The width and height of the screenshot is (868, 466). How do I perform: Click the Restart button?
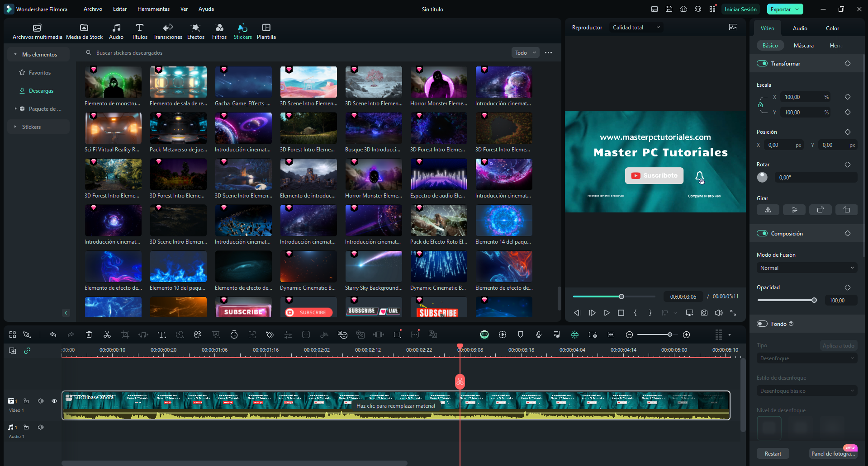(x=773, y=454)
